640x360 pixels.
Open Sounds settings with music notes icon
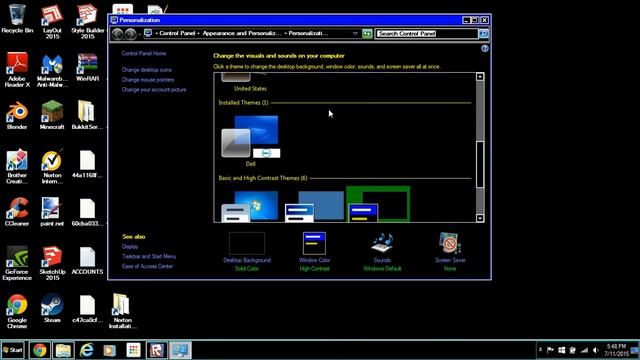(382, 244)
